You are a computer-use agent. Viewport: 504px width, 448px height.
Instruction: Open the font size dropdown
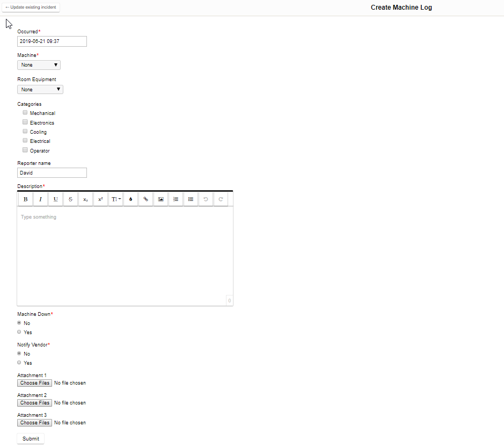click(115, 199)
